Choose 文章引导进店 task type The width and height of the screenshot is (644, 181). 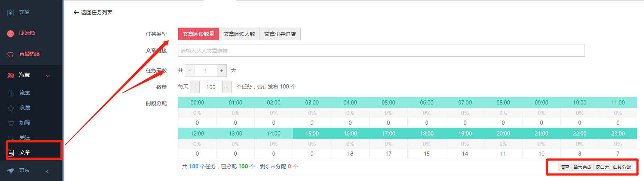click(x=280, y=34)
